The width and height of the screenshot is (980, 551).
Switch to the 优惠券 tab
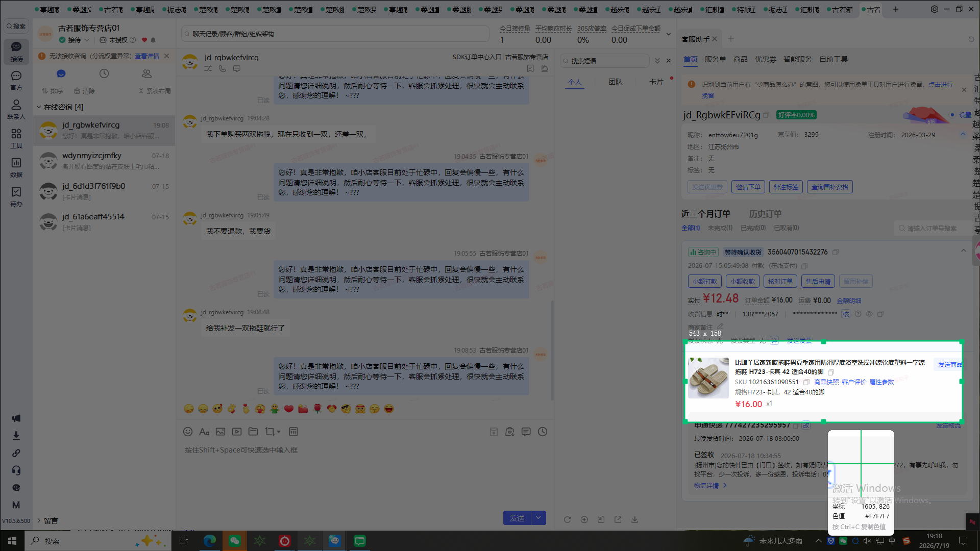point(765,59)
